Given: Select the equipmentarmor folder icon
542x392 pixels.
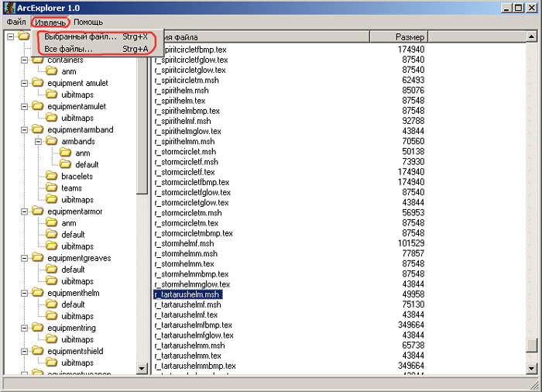Looking at the screenshot, I should (x=37, y=211).
